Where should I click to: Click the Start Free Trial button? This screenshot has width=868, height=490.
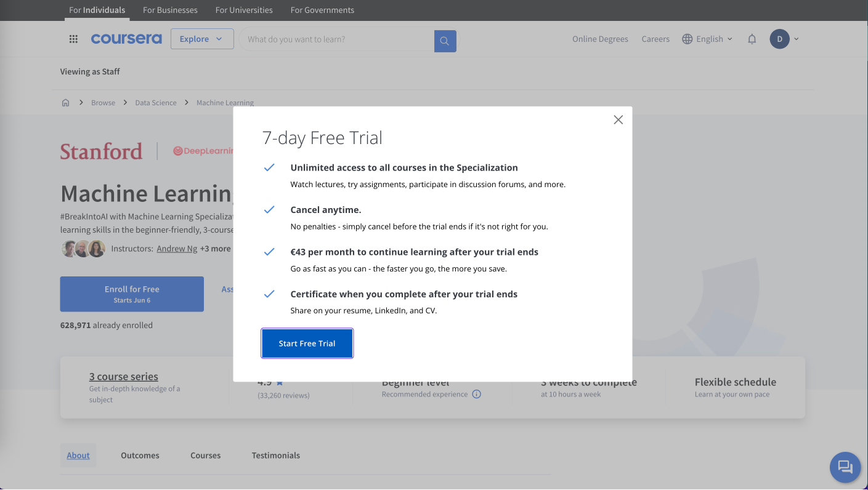307,343
